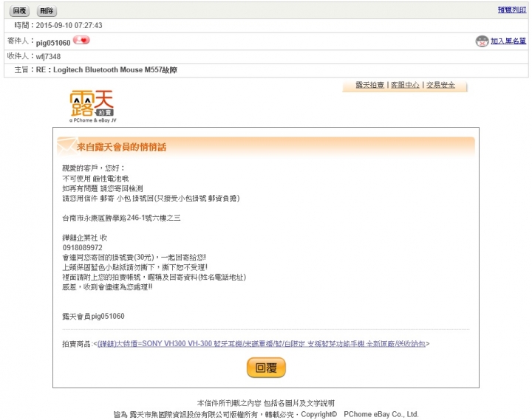The image size is (532, 420).
Task: Click the 露天拍賣 logo
Action: point(92,106)
